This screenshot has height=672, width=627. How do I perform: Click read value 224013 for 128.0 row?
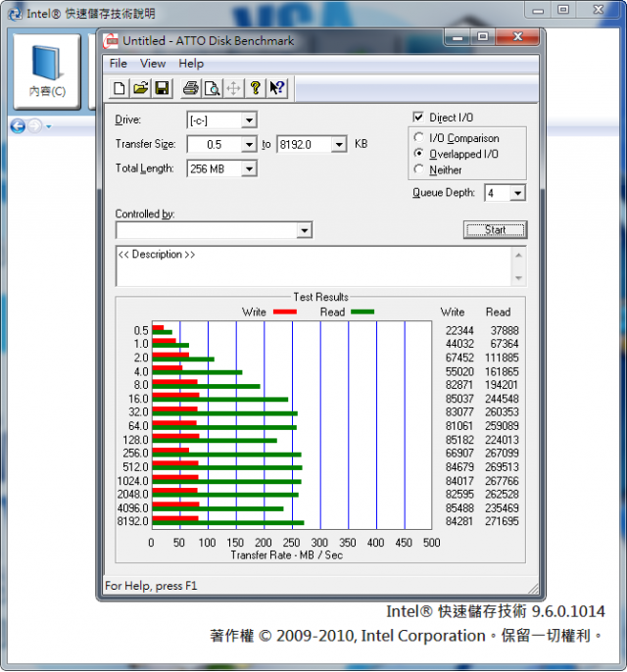click(x=502, y=440)
